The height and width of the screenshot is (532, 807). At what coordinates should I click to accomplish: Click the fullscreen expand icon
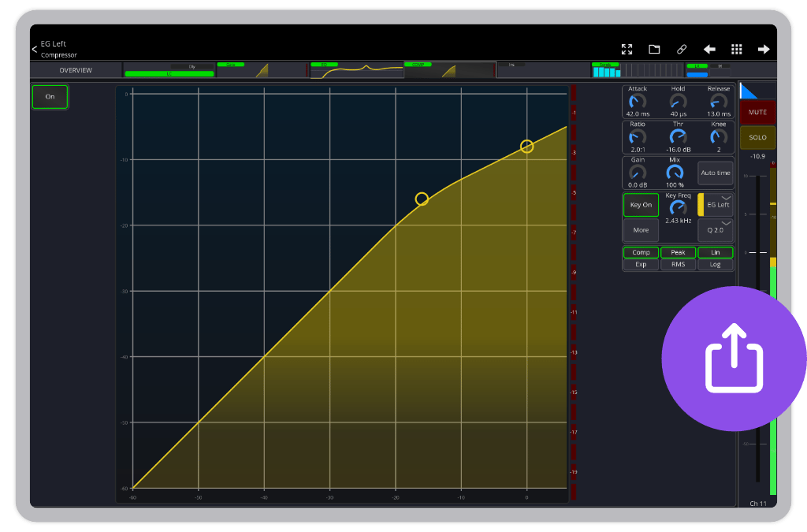tap(627, 49)
